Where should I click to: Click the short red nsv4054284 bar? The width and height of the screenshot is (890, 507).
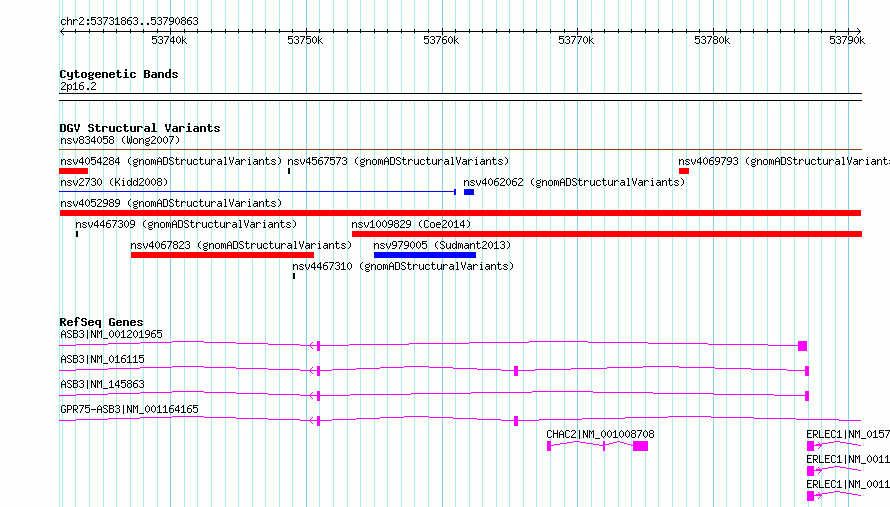tap(74, 171)
